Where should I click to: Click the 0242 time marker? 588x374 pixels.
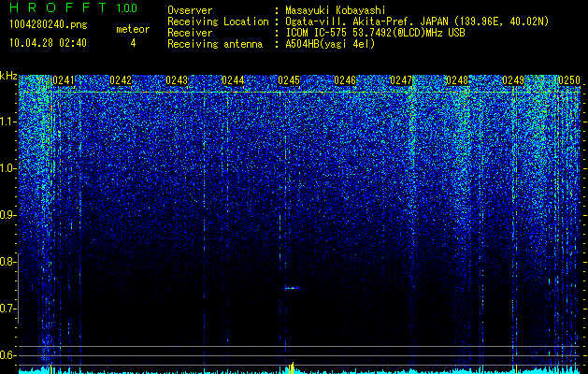121,80
